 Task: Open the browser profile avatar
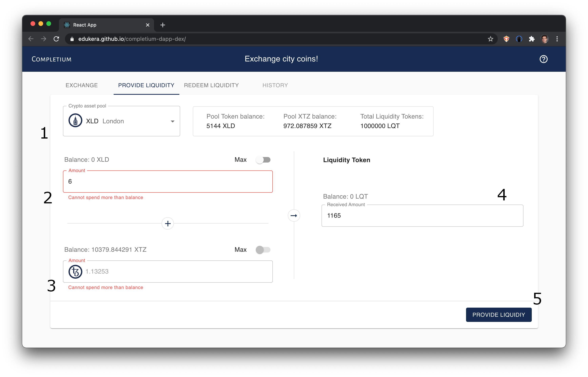[x=544, y=39]
